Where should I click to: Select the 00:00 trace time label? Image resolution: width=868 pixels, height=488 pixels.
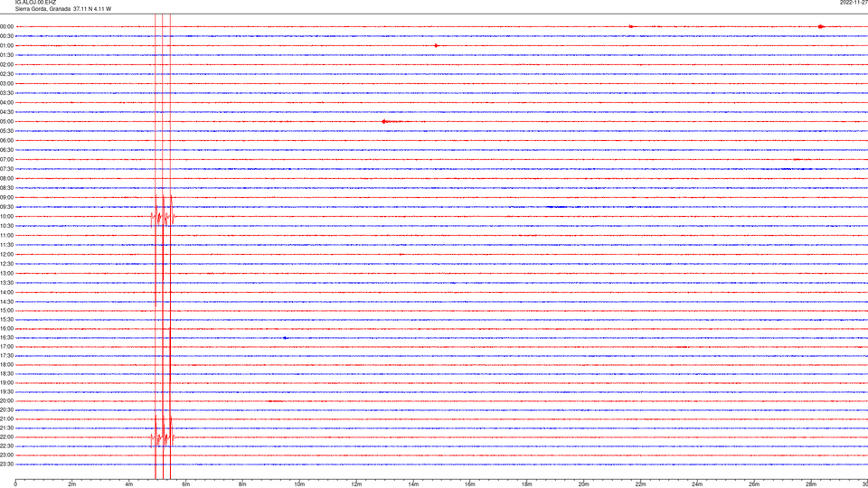point(6,26)
